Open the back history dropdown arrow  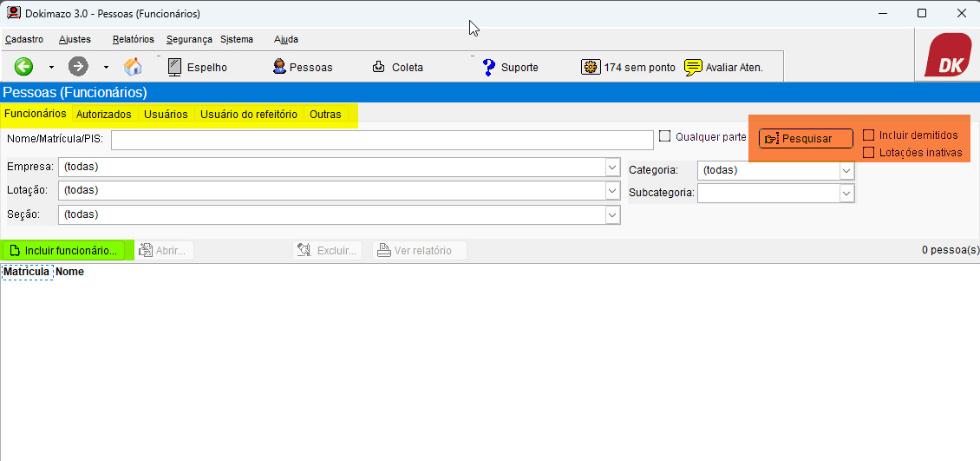(51, 67)
